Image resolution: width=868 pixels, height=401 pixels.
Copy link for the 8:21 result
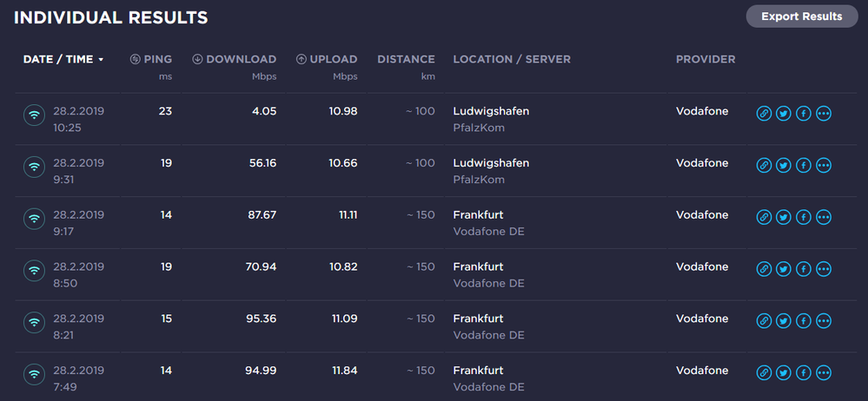(x=764, y=321)
